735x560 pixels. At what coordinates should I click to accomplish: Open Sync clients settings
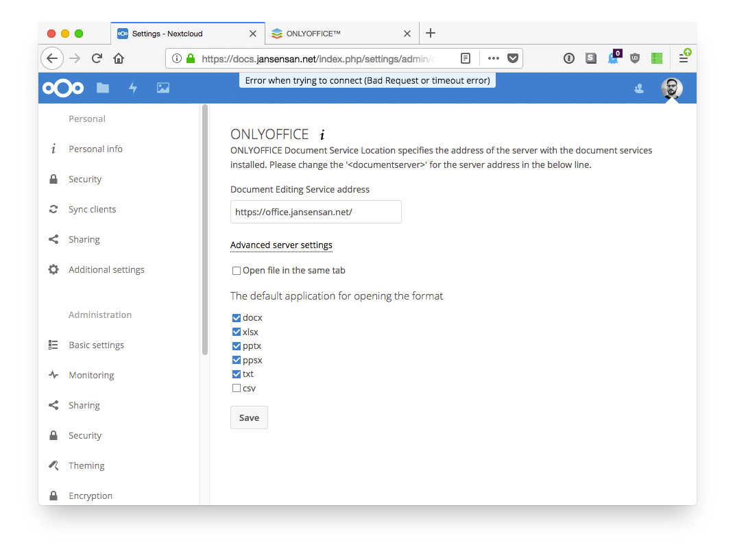click(x=93, y=210)
